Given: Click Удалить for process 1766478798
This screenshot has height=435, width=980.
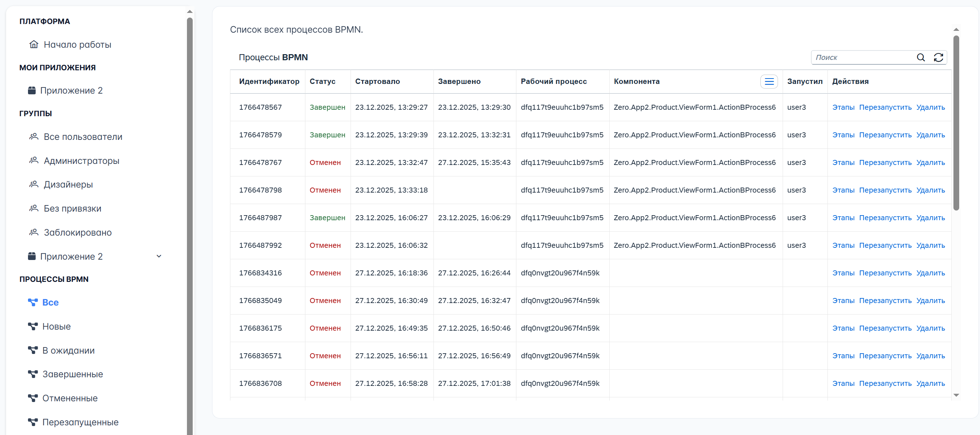Looking at the screenshot, I should pos(930,190).
